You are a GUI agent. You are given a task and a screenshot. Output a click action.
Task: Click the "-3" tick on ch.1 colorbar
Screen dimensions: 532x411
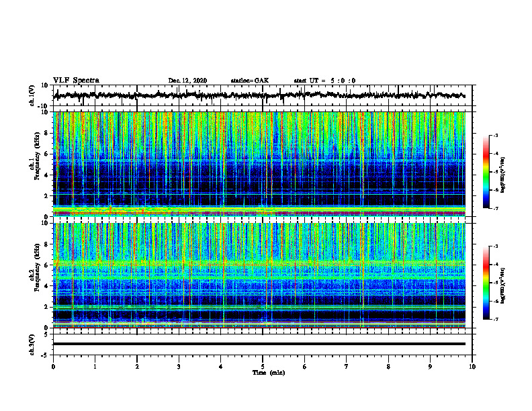[x=496, y=136]
